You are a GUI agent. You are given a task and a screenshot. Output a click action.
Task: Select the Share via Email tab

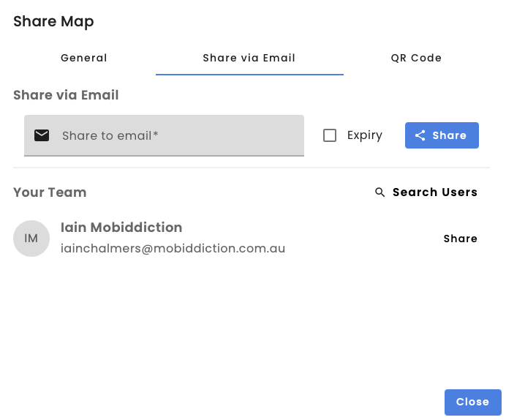[x=249, y=58]
